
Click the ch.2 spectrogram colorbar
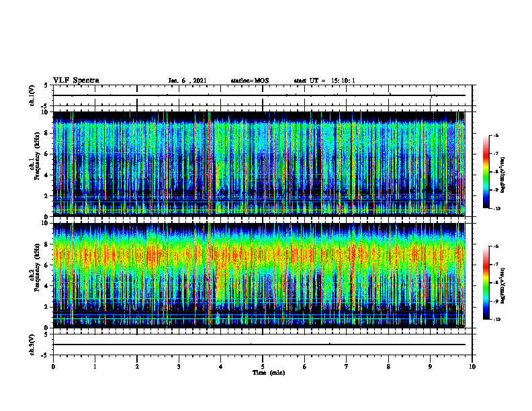[x=486, y=283]
